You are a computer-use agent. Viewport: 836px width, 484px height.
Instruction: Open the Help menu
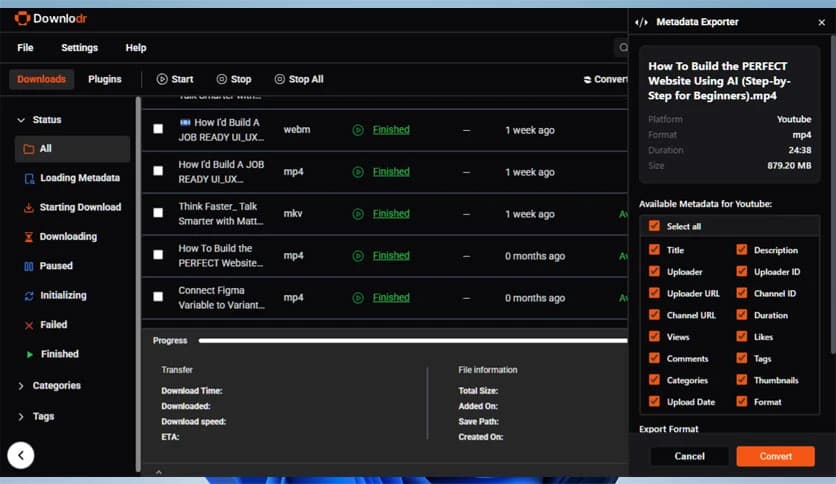(136, 47)
